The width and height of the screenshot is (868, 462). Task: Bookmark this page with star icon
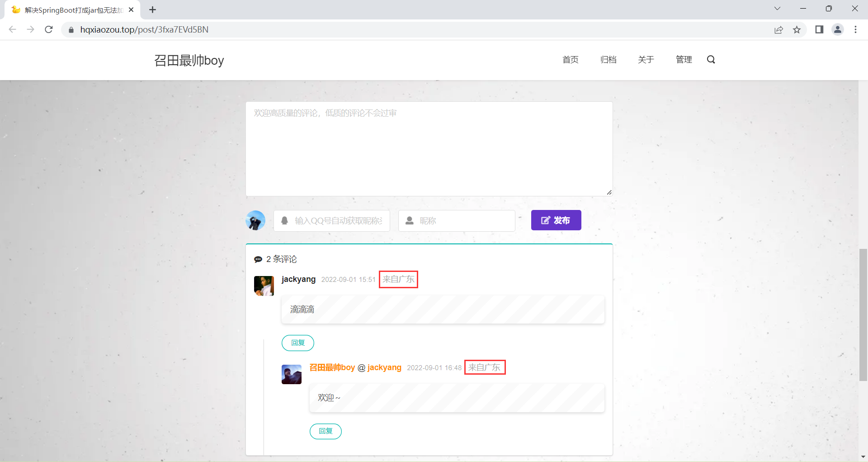(797, 30)
